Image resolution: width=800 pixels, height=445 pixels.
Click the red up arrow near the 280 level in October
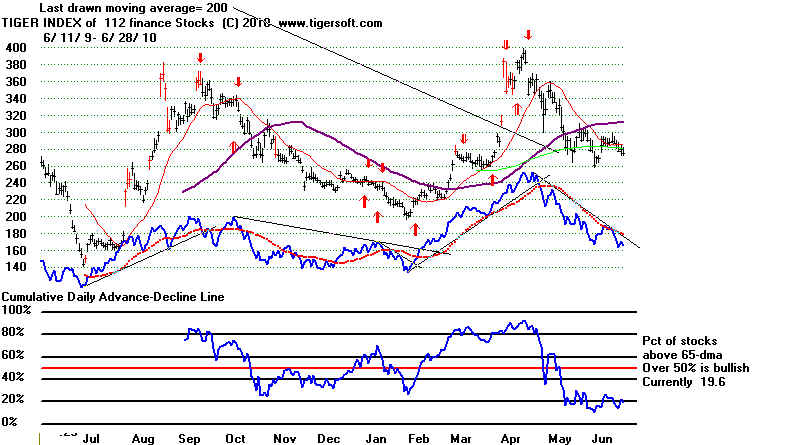click(234, 147)
